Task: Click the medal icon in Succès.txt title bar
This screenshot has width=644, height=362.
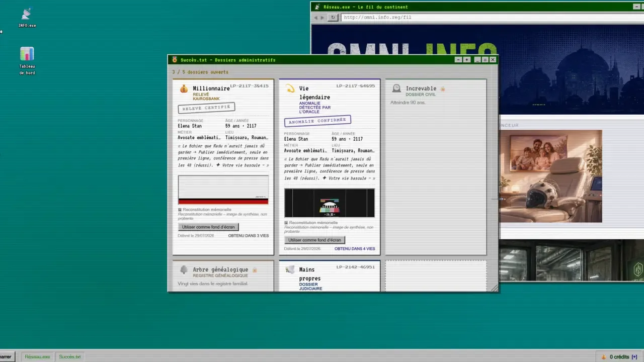Action: click(x=175, y=60)
